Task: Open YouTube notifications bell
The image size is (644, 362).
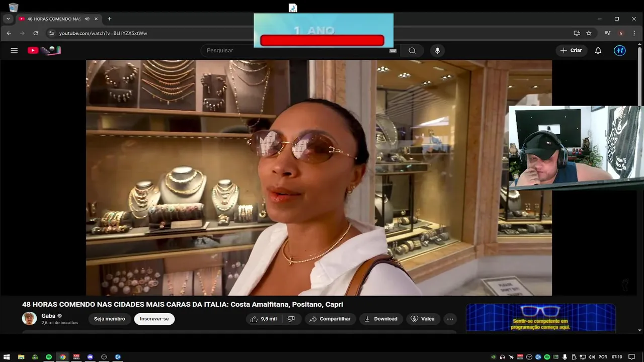Action: pos(598,50)
